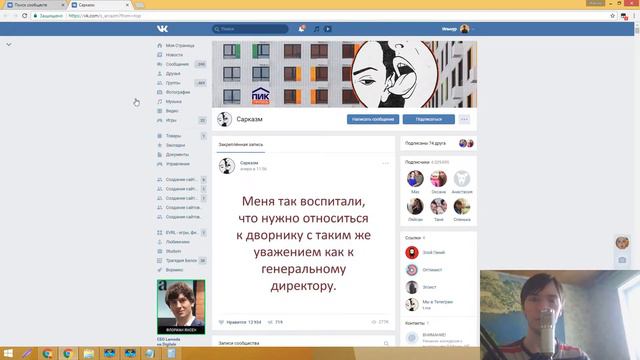Click the video play icon in header
The width and height of the screenshot is (640, 360).
327,29
